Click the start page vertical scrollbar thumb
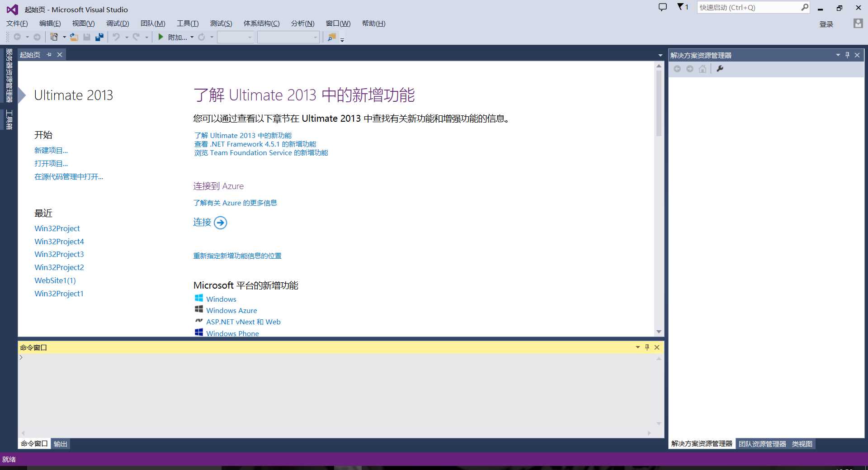The height and width of the screenshot is (470, 868). [659, 103]
